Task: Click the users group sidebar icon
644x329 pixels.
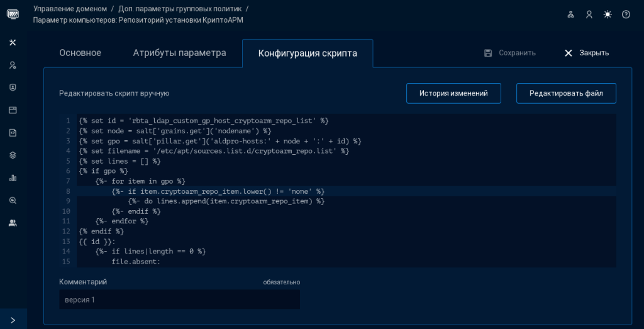Action: click(x=13, y=223)
